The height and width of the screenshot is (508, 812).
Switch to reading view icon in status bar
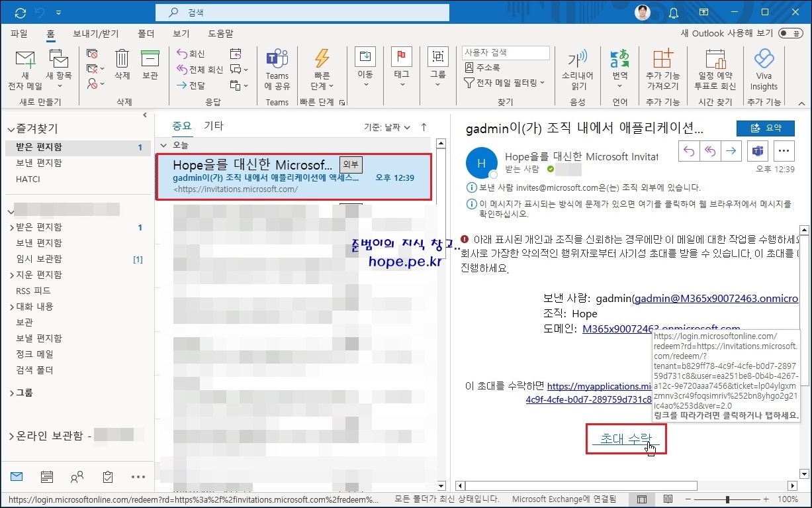point(668,499)
